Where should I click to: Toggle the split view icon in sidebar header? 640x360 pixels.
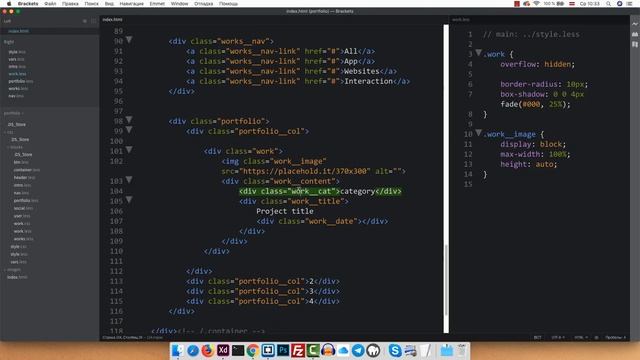point(93,21)
